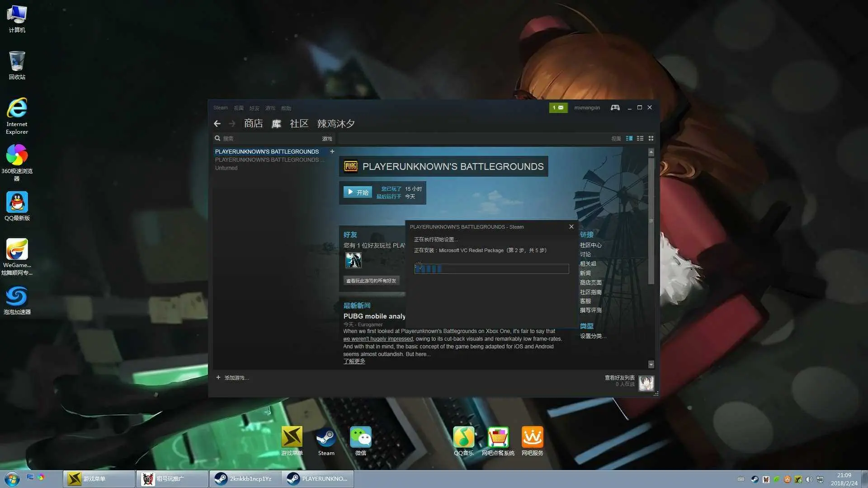This screenshot has width=868, height=488.
Task: Open net cafe service dock icon
Action: [x=532, y=441]
